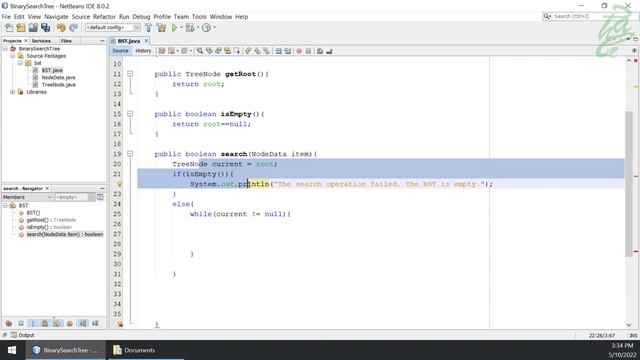
Task: Toggle Sort by Name in Navigator
Action: pyautogui.click(x=83, y=323)
